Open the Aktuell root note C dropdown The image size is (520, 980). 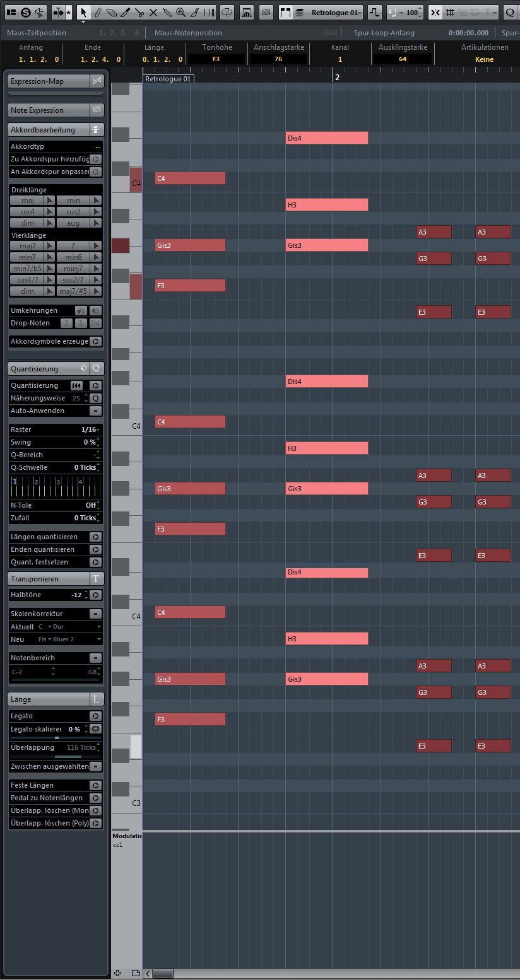coord(44,626)
